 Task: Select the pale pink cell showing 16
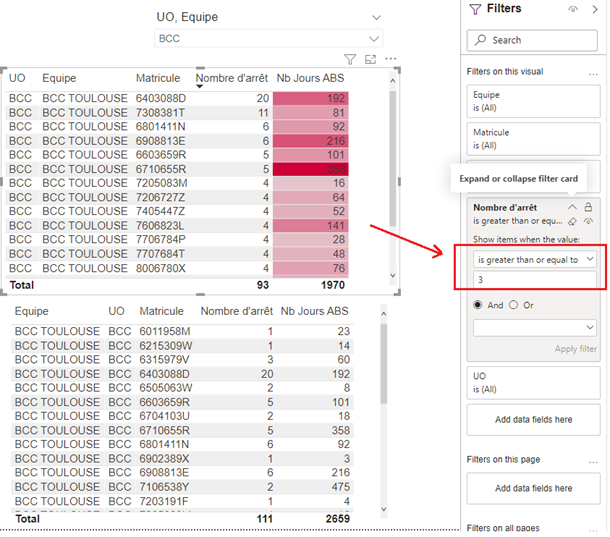tap(310, 183)
